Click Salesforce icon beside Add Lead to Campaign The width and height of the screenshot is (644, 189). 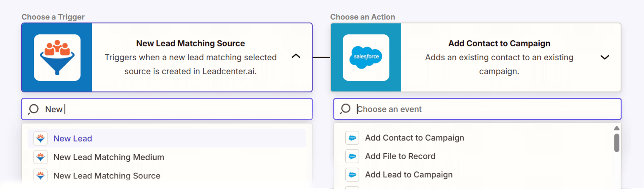click(x=352, y=174)
